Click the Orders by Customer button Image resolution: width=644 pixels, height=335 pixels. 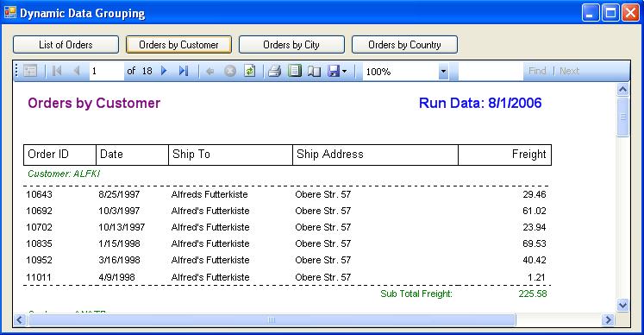tap(178, 44)
